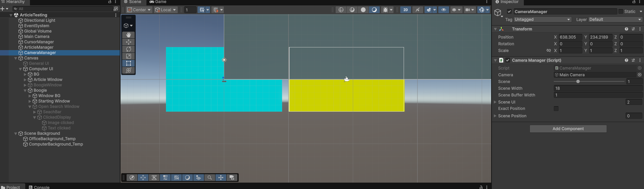Select the Rect tool
Image resolution: width=644 pixels, height=189 pixels.
(129, 63)
